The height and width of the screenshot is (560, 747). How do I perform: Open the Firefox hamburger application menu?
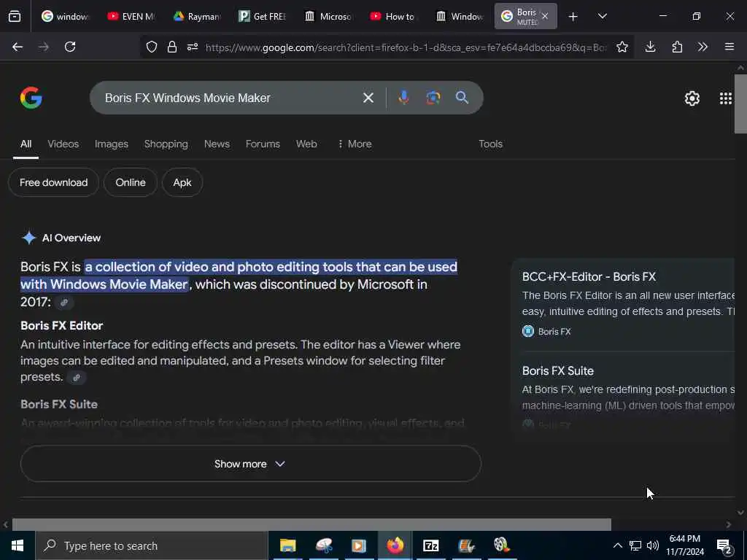point(729,47)
